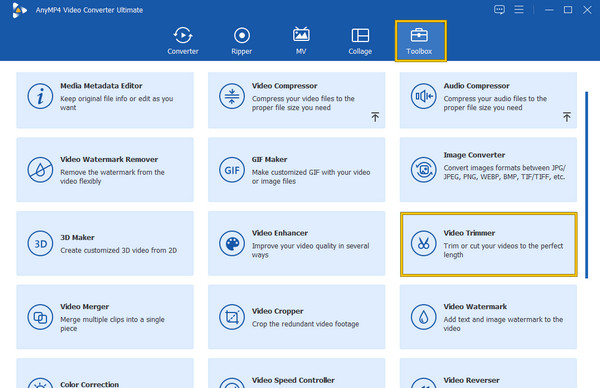Click the toolbox vertical scrollbar

click(x=586, y=185)
